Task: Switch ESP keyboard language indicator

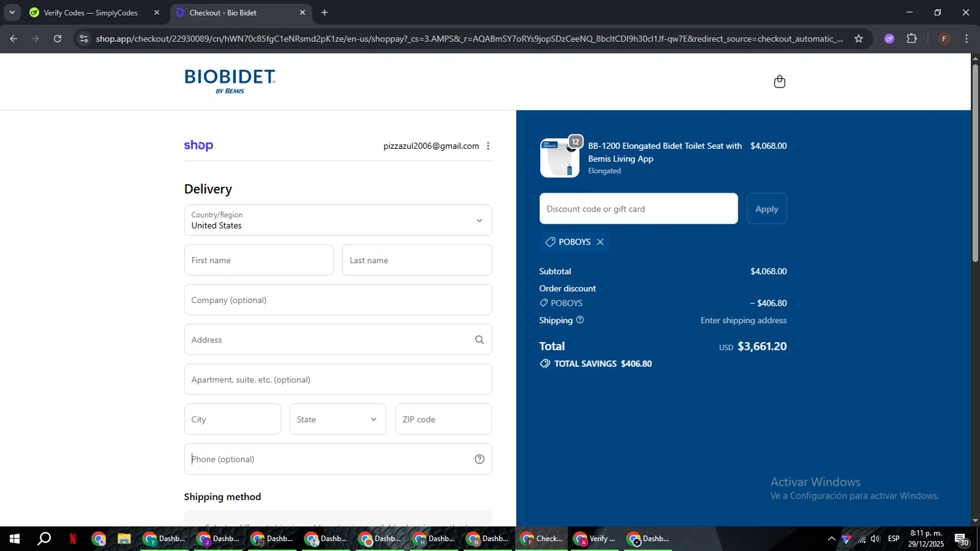Action: point(894,539)
